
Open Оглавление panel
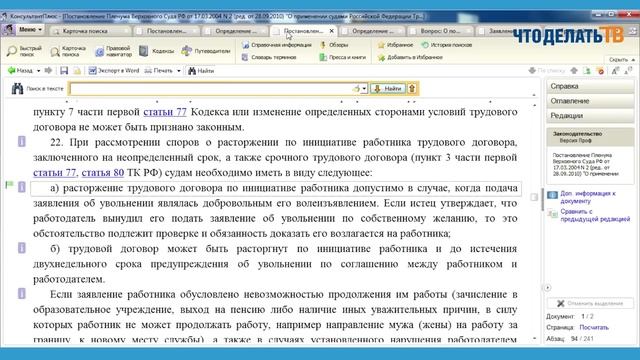pos(590,101)
